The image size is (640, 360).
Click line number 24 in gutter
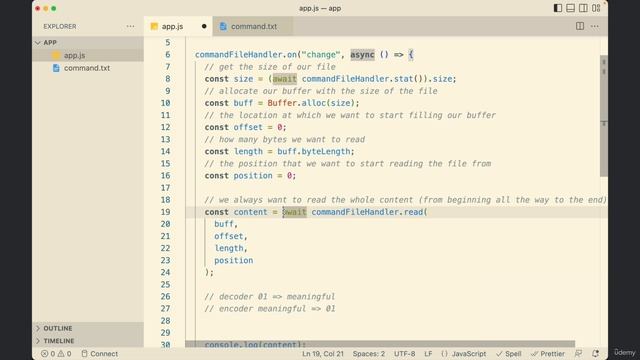coord(165,272)
